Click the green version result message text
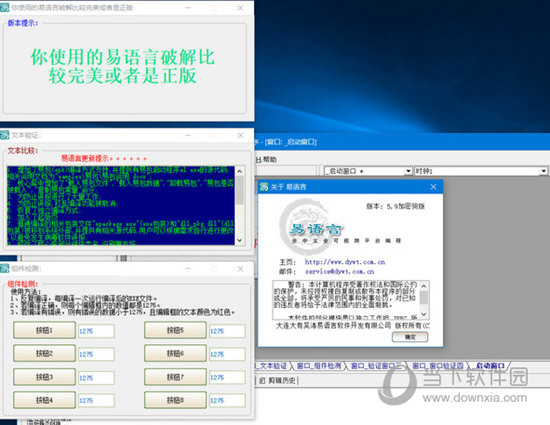Screen dimensions: 550x425 [x=122, y=67]
